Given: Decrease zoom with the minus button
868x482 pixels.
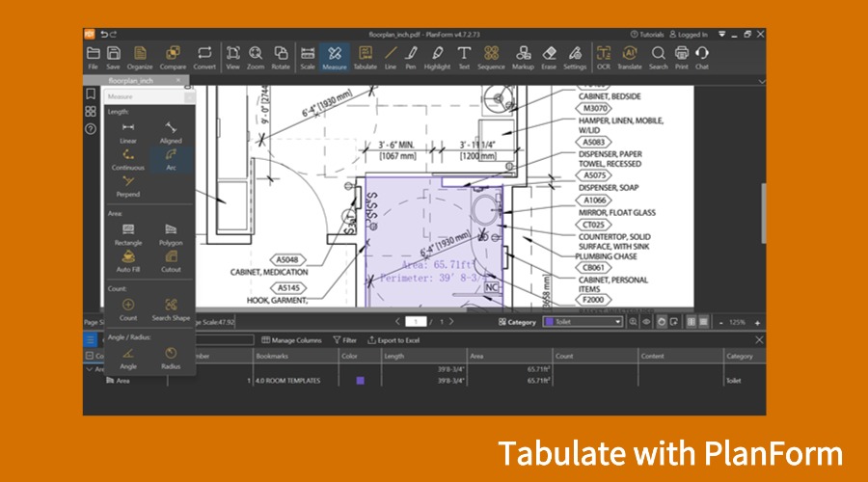Looking at the screenshot, I should 720,322.
